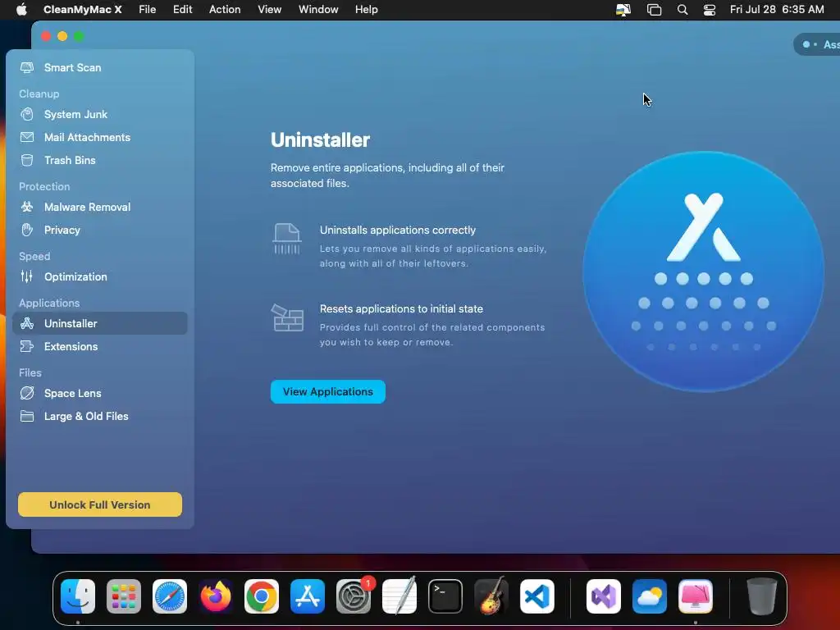Click the 'Uninstalls applications correctly' heading
Screen dimensions: 840x630
[x=398, y=230]
